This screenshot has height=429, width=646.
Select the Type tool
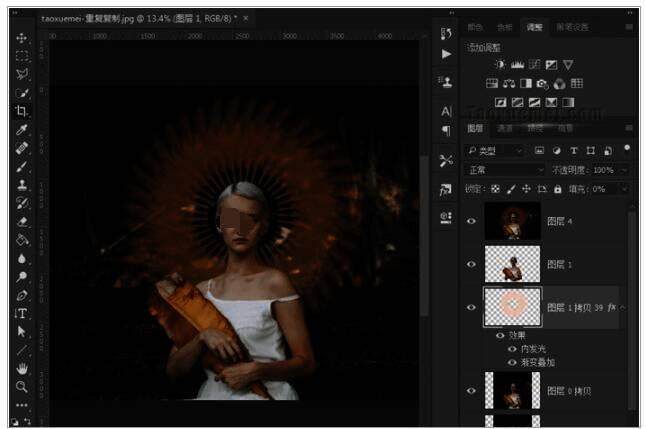21,313
